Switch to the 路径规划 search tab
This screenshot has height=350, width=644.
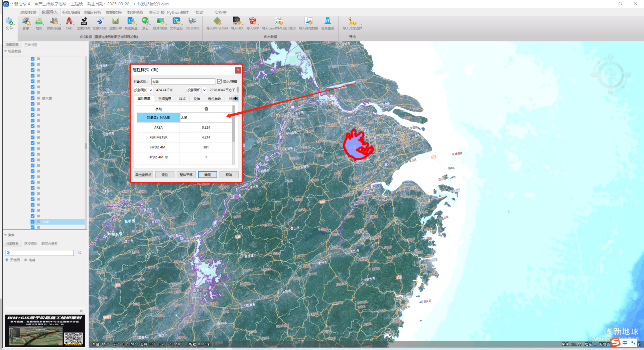[30, 244]
